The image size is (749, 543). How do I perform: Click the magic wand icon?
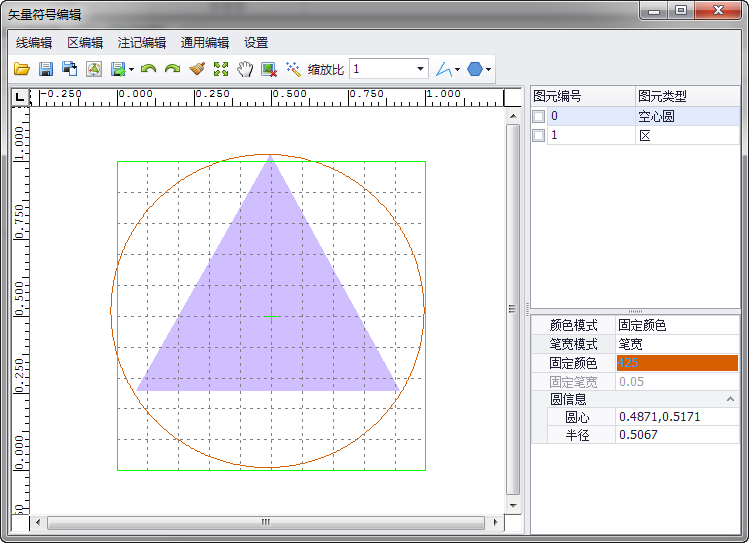(x=293, y=69)
